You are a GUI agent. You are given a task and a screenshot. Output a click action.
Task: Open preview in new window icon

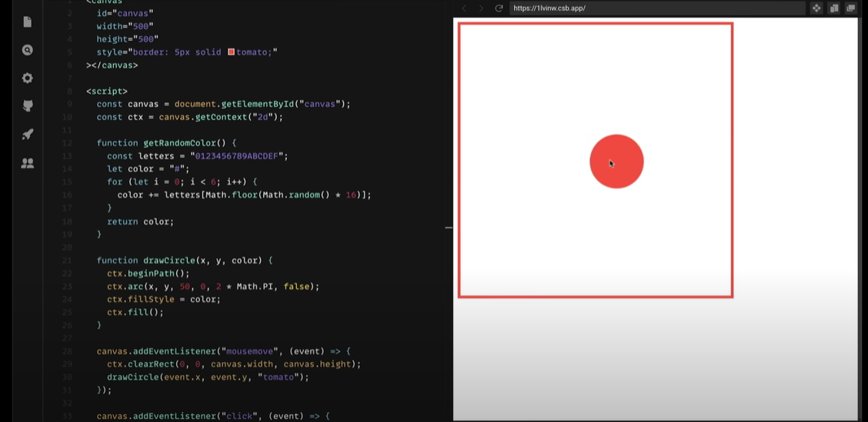(x=850, y=8)
